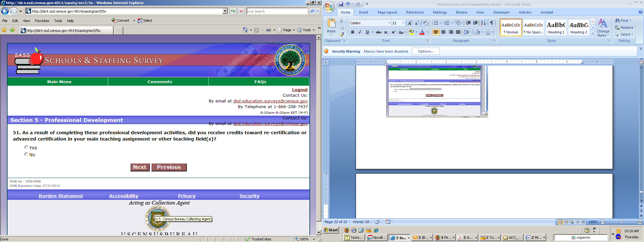The image size is (644, 242).
Task: Switch to Draft view in Word's status bar
Action: tap(583, 222)
